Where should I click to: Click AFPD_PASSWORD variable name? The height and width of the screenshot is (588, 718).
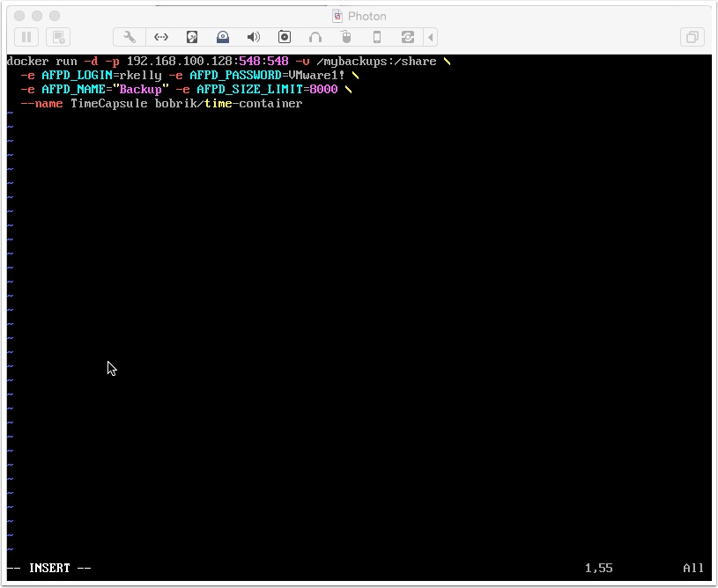[x=235, y=76]
